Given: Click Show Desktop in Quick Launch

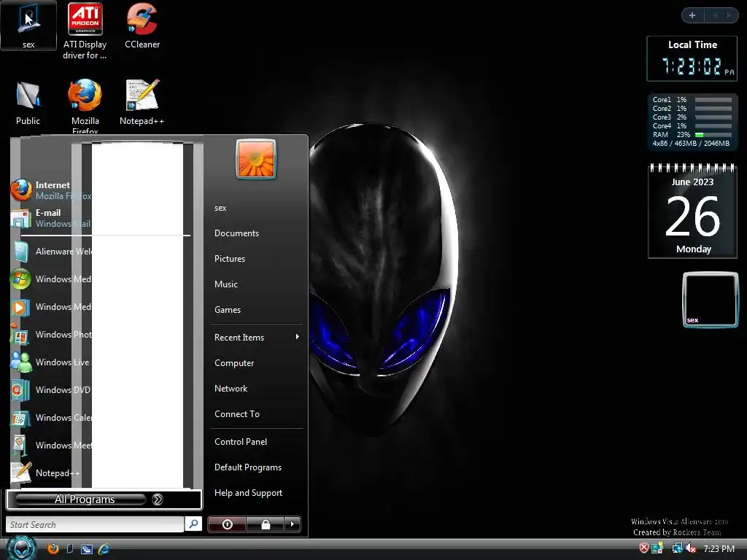Looking at the screenshot, I should tap(70, 548).
